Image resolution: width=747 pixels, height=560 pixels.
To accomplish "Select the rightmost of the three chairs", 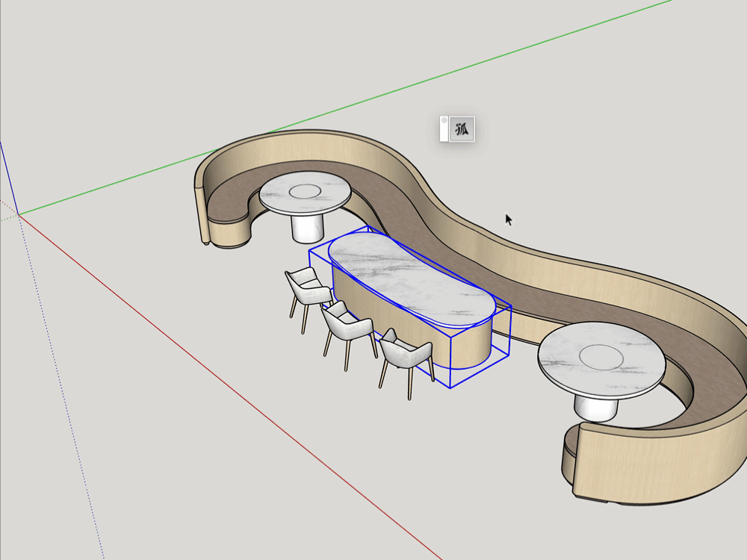I will pyautogui.click(x=407, y=355).
